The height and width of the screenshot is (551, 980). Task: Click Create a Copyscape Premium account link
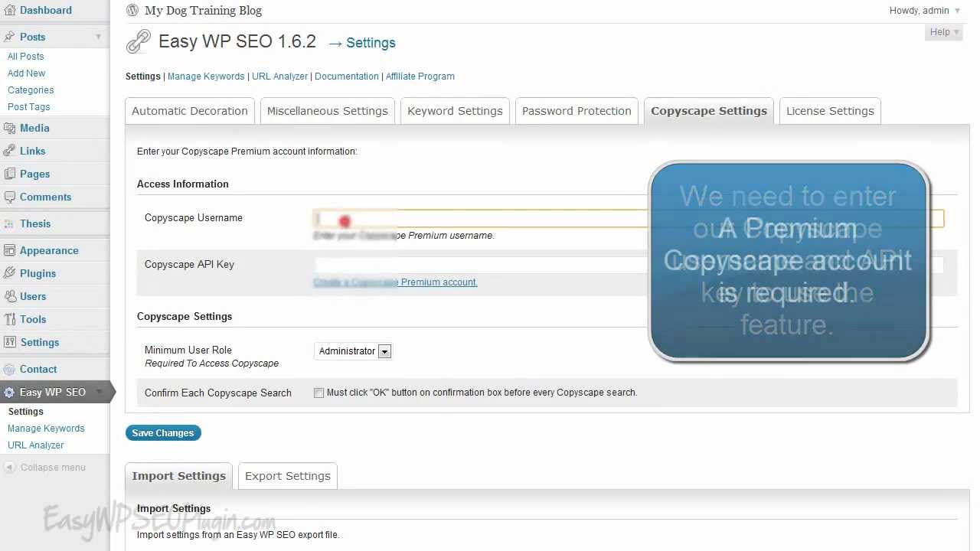(x=396, y=282)
